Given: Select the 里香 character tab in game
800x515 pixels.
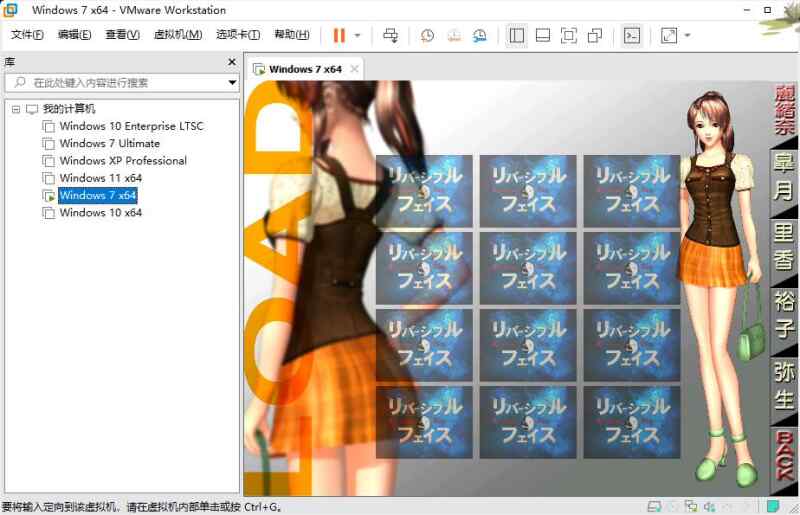Looking at the screenshot, I should coord(784,247).
